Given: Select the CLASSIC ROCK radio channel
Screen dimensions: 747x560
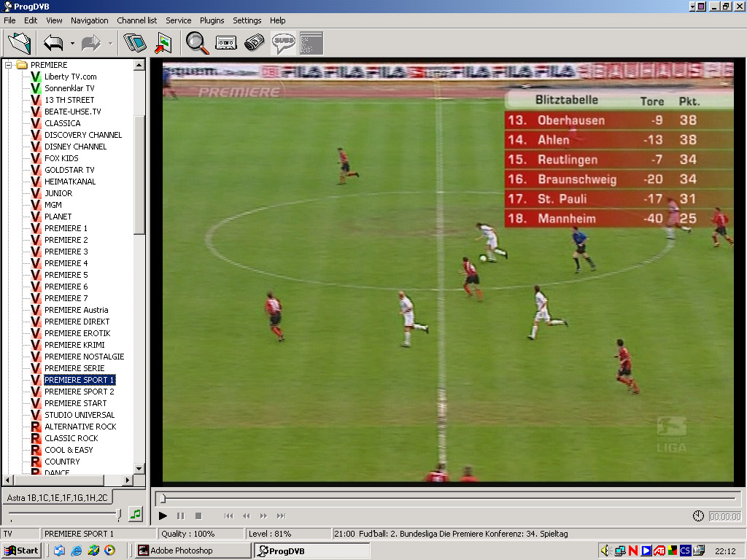Looking at the screenshot, I should (71, 438).
